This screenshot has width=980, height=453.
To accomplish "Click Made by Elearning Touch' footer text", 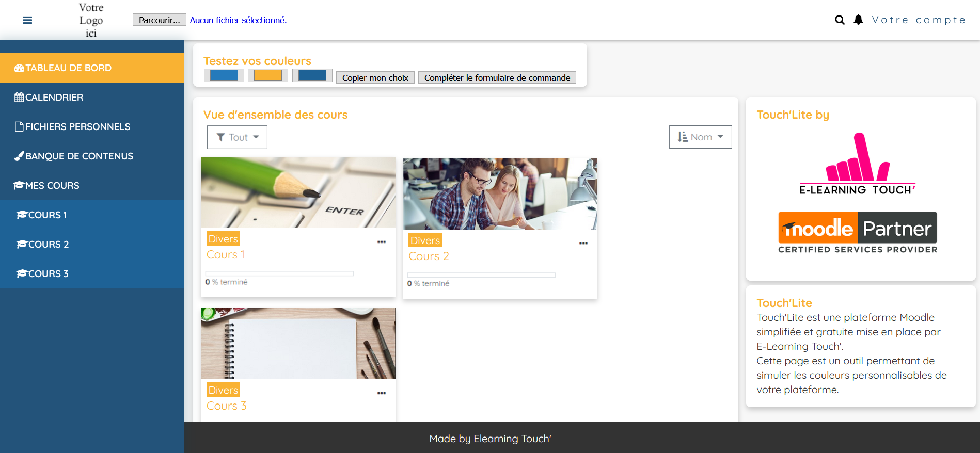I will pos(491,439).
